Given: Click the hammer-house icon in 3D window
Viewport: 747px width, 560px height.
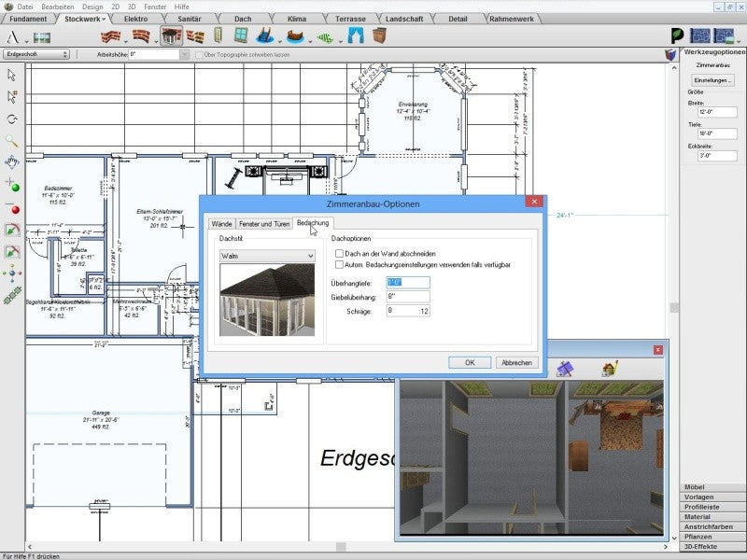Looking at the screenshot, I should click(x=565, y=369).
